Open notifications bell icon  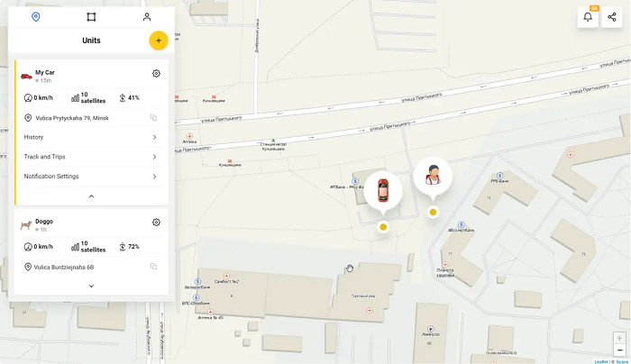[x=588, y=17]
